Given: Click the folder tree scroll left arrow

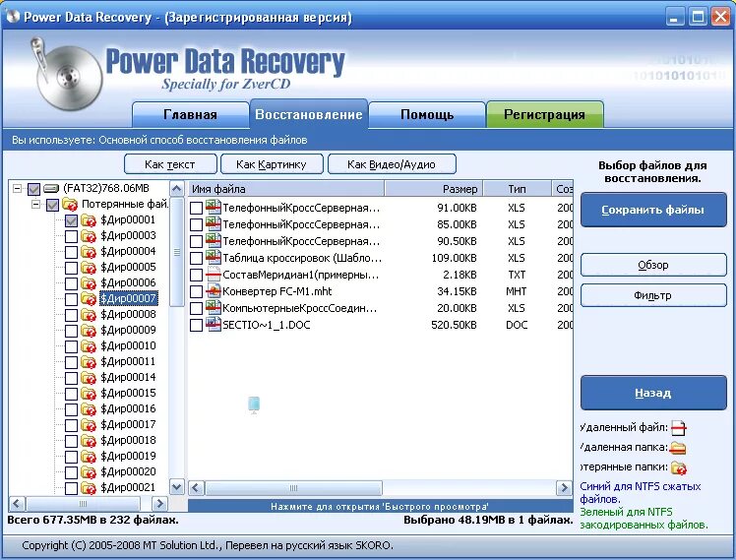Looking at the screenshot, I should [17, 504].
